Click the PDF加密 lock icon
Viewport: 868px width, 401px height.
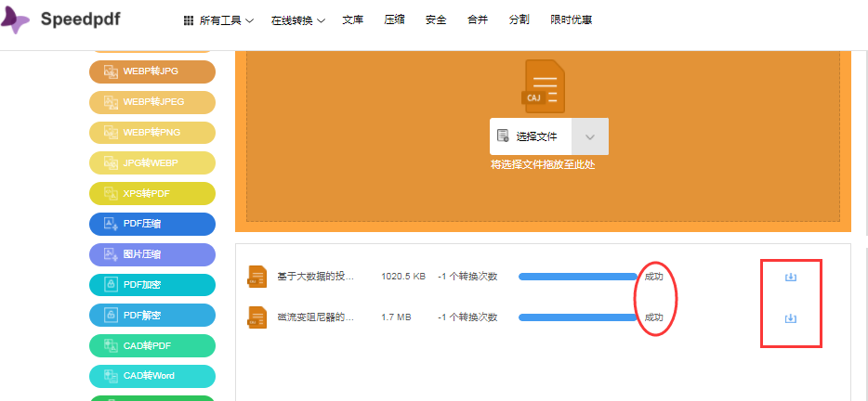click(112, 285)
